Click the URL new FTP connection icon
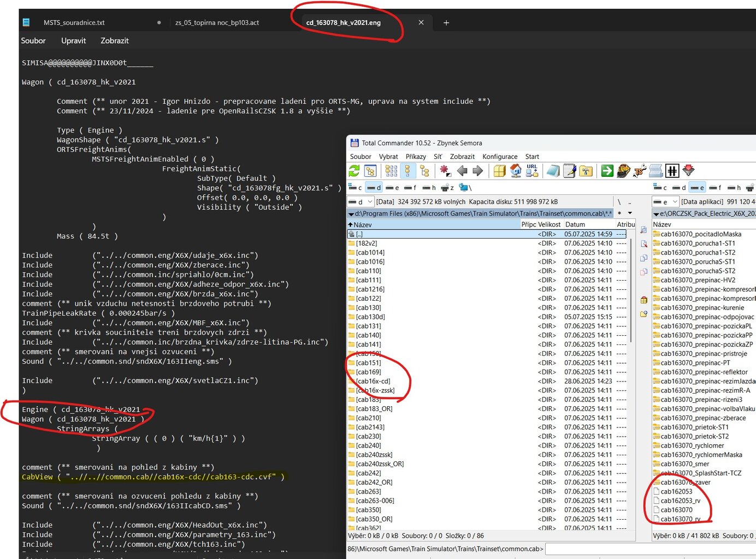 click(532, 171)
